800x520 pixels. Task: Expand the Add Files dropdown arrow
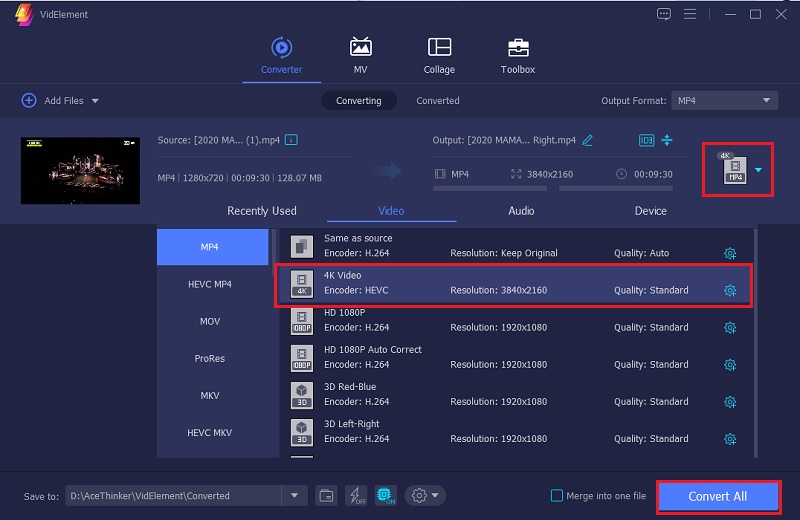pyautogui.click(x=95, y=101)
